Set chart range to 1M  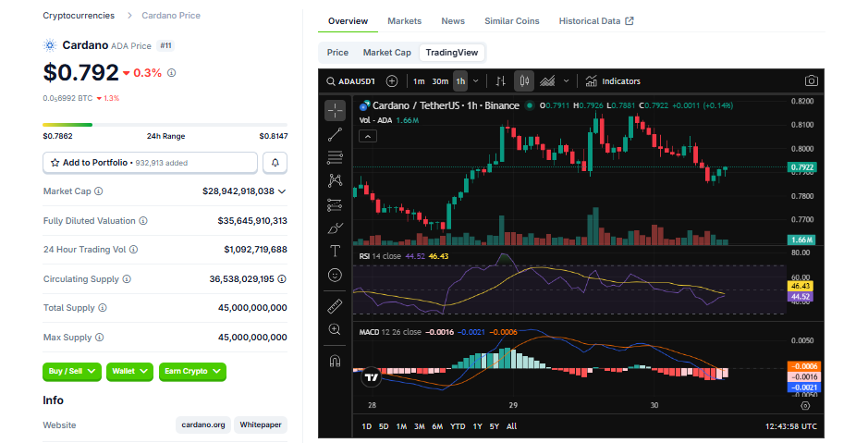[401, 426]
